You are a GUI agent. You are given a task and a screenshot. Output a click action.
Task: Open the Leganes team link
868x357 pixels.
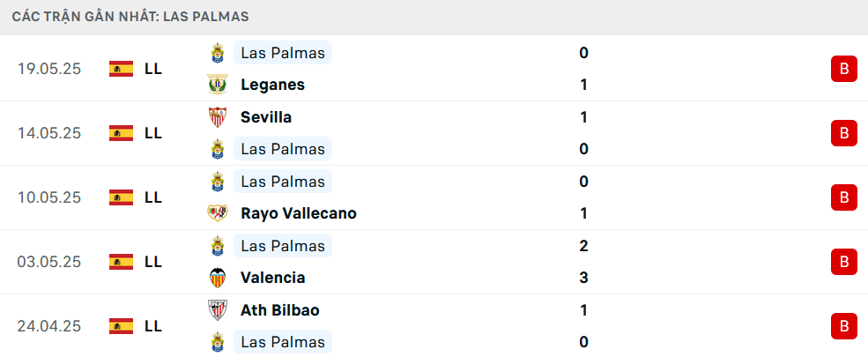point(272,85)
